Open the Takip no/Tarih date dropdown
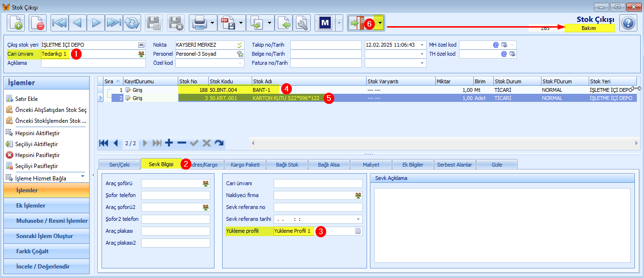Viewport: 644px width, 278px height. (422, 45)
